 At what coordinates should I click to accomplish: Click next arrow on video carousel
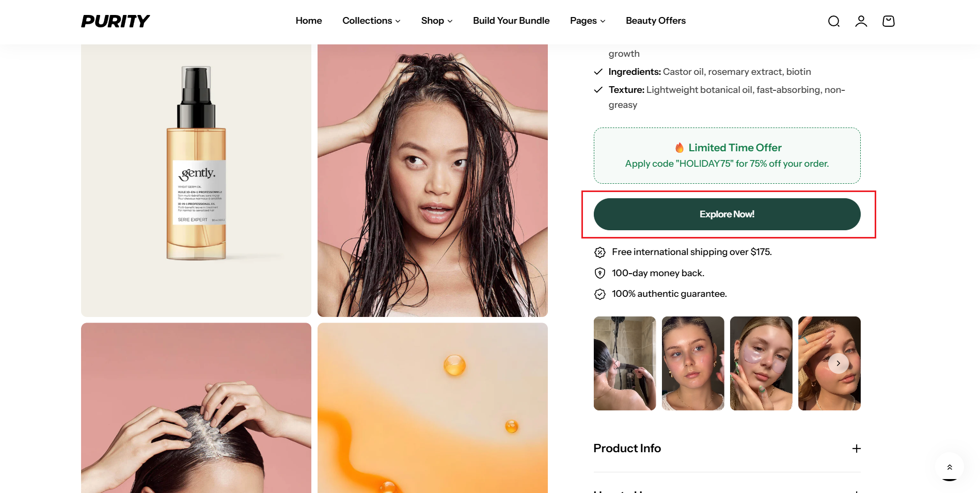pos(838,363)
